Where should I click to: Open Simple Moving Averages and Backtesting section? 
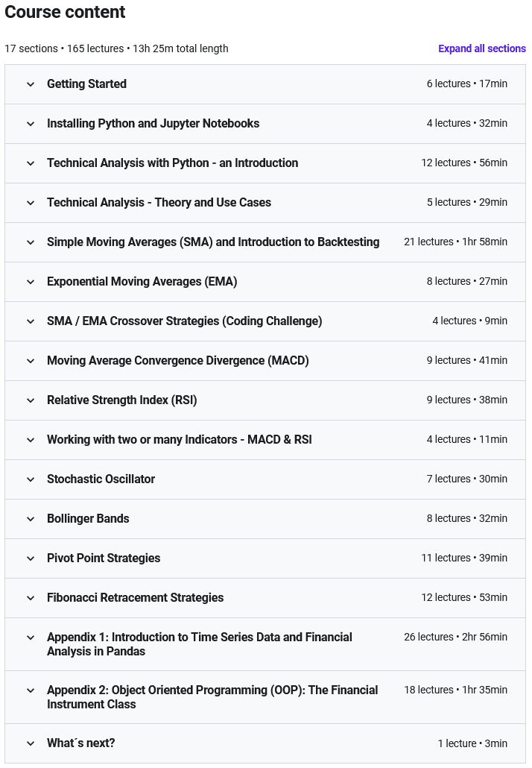(x=213, y=242)
